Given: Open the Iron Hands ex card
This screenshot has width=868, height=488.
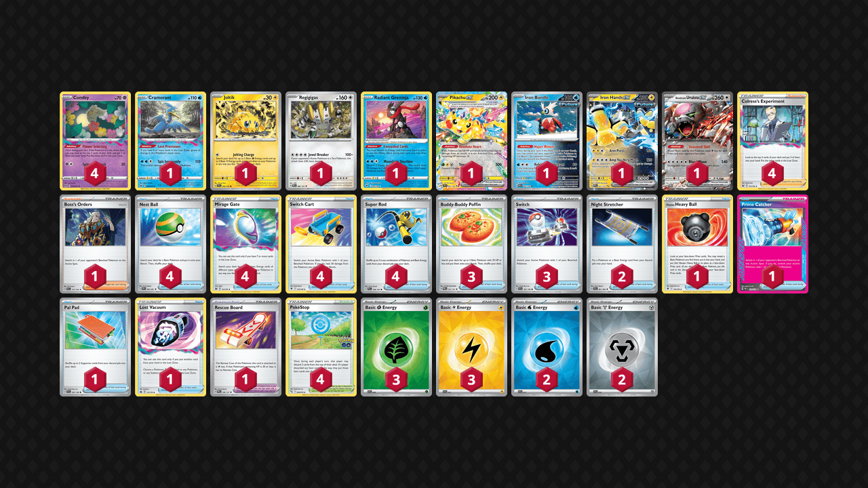Looking at the screenshot, I should coord(622,141).
